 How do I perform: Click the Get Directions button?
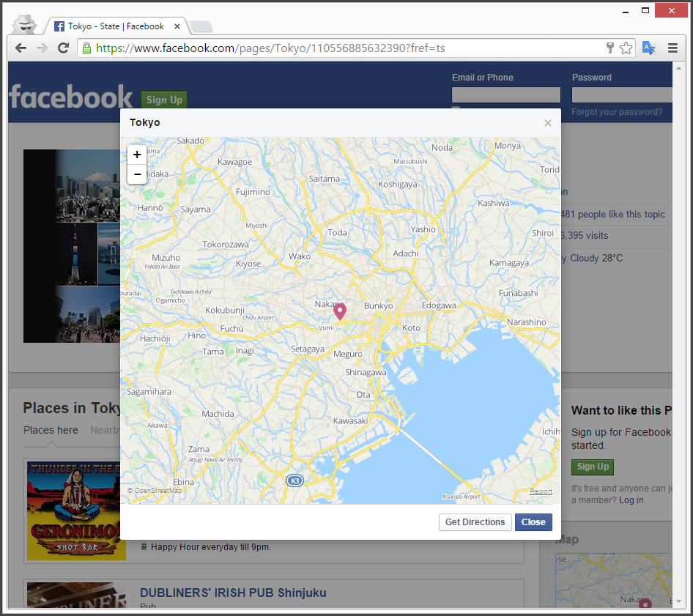(x=475, y=522)
